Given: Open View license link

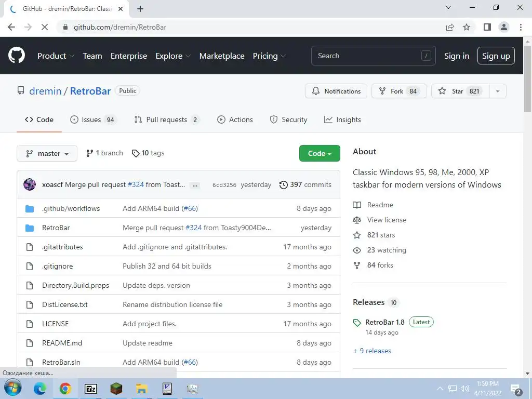Looking at the screenshot, I should pos(380,220).
